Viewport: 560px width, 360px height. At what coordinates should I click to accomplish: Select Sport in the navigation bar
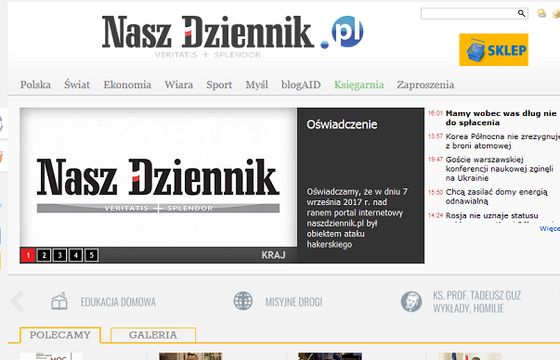click(219, 85)
